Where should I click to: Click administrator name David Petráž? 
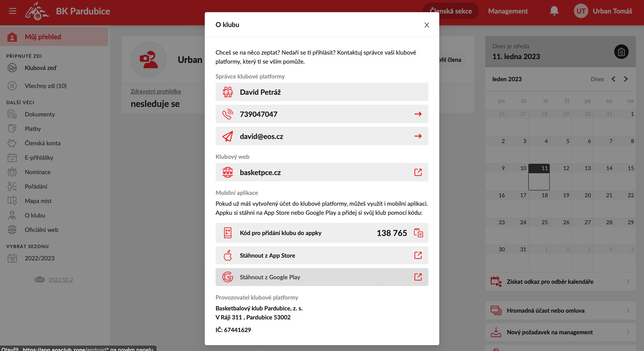click(x=260, y=92)
